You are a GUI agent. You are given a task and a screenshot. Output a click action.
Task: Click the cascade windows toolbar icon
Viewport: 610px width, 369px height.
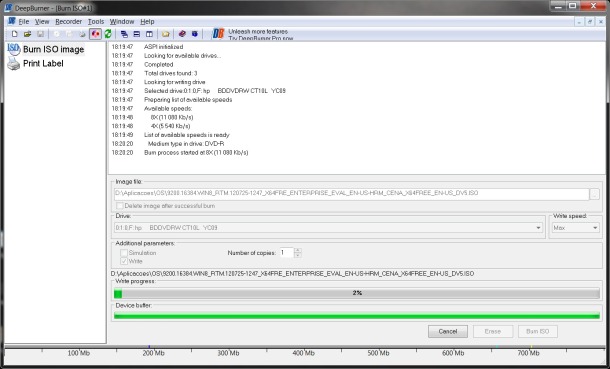pyautogui.click(x=124, y=34)
